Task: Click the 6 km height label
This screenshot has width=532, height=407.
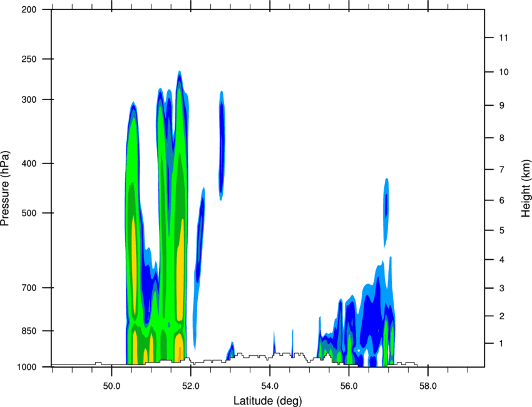Action: [502, 200]
